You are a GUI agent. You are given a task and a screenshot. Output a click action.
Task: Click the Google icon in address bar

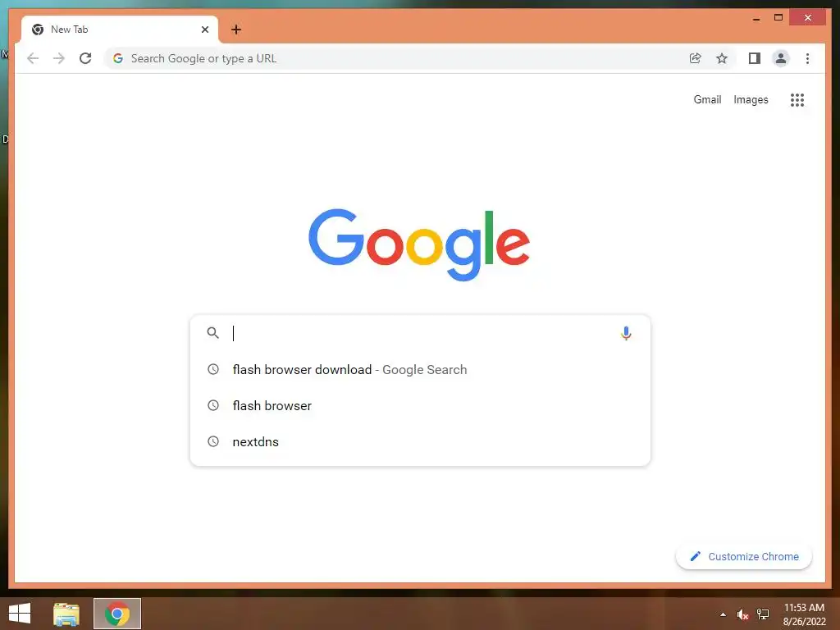pyautogui.click(x=118, y=58)
